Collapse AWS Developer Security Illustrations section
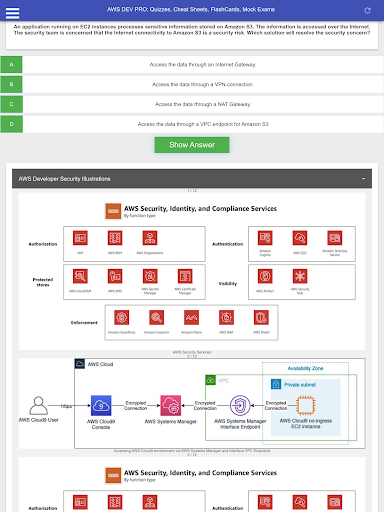This screenshot has width=384, height=512. pyautogui.click(x=363, y=179)
